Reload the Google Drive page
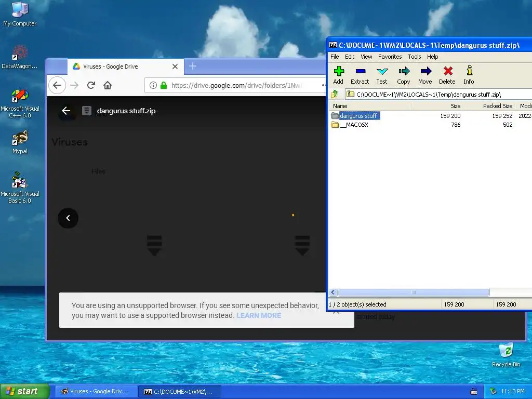532x399 pixels. tap(91, 85)
